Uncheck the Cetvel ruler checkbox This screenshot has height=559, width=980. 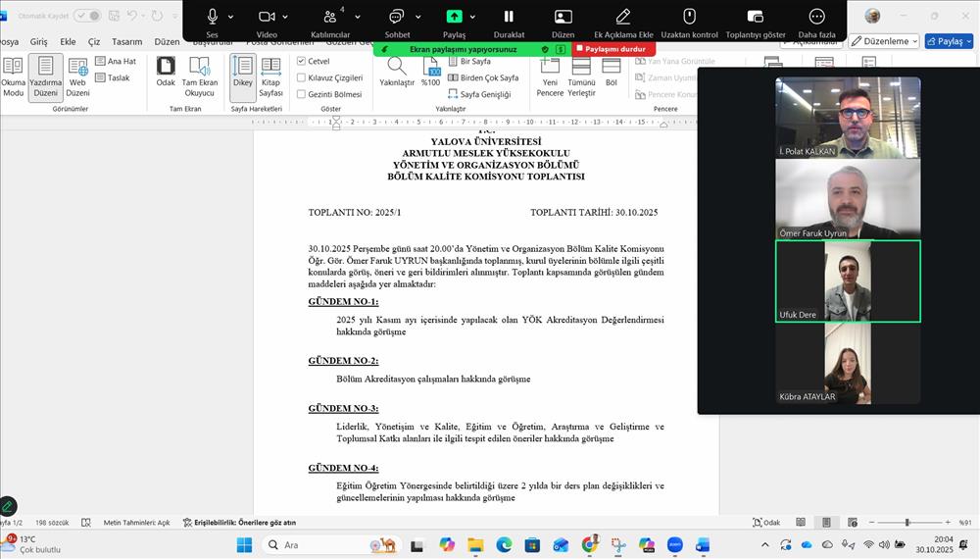click(x=302, y=61)
